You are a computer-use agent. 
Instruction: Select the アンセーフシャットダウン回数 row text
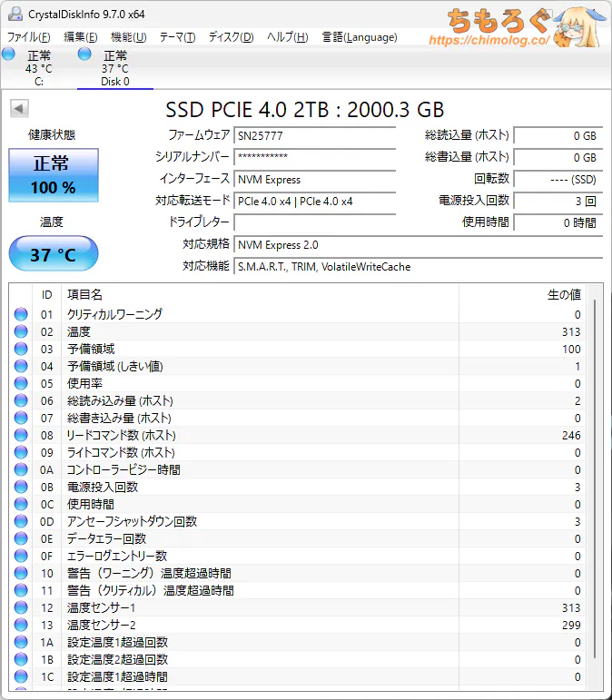point(132,521)
